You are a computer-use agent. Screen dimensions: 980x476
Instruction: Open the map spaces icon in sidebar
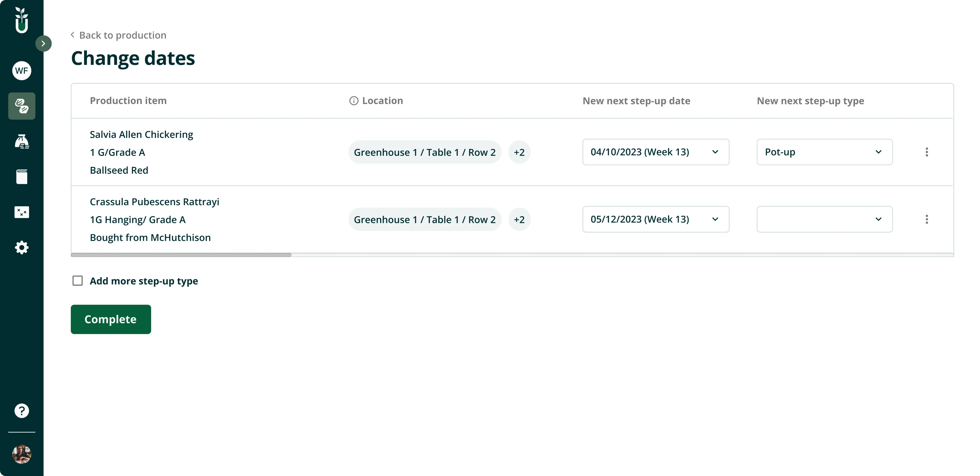[x=21, y=212]
